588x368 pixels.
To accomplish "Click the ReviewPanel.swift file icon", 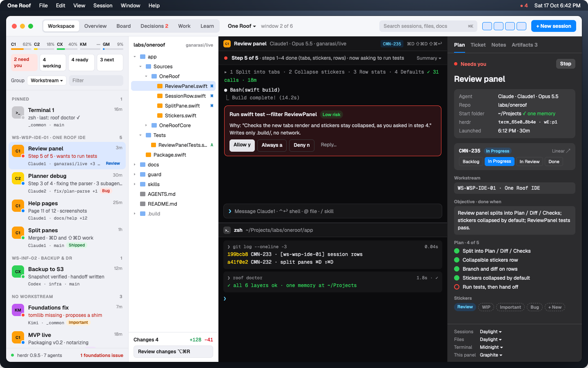I will point(160,86).
